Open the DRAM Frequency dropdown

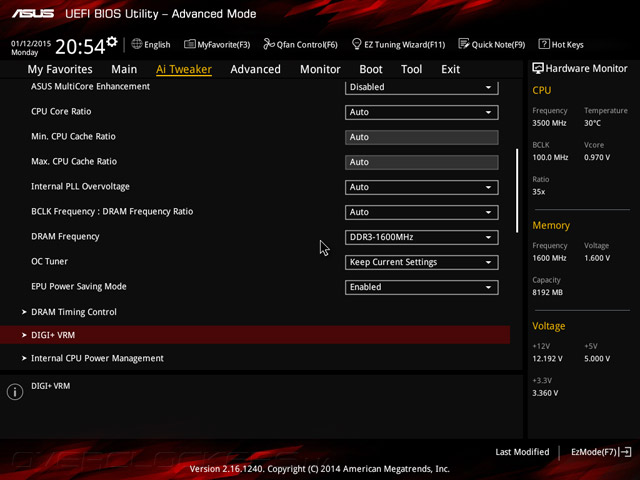pyautogui.click(x=422, y=237)
